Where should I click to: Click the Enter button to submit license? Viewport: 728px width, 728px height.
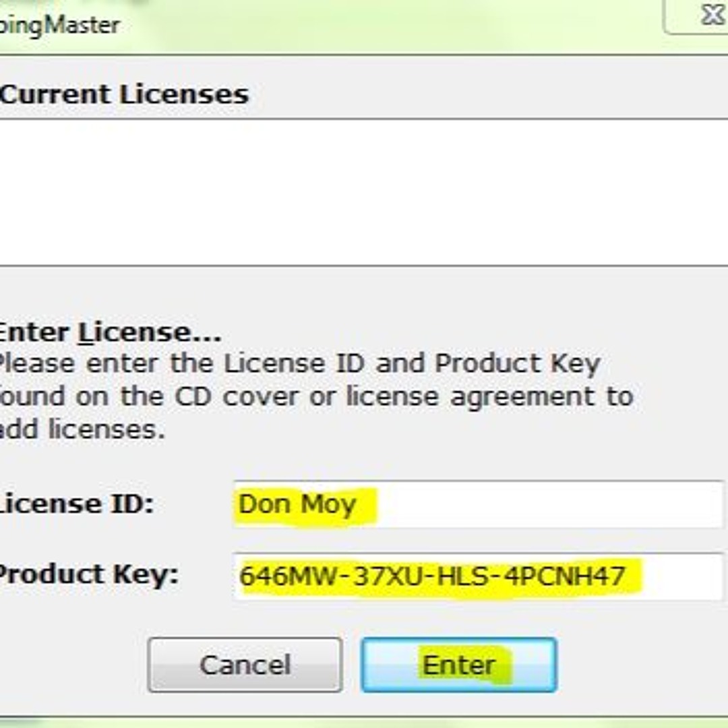coord(459,664)
